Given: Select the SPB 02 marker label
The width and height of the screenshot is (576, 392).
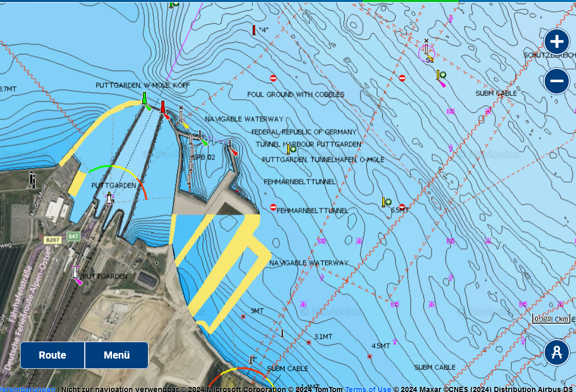Looking at the screenshot, I should point(203,157).
